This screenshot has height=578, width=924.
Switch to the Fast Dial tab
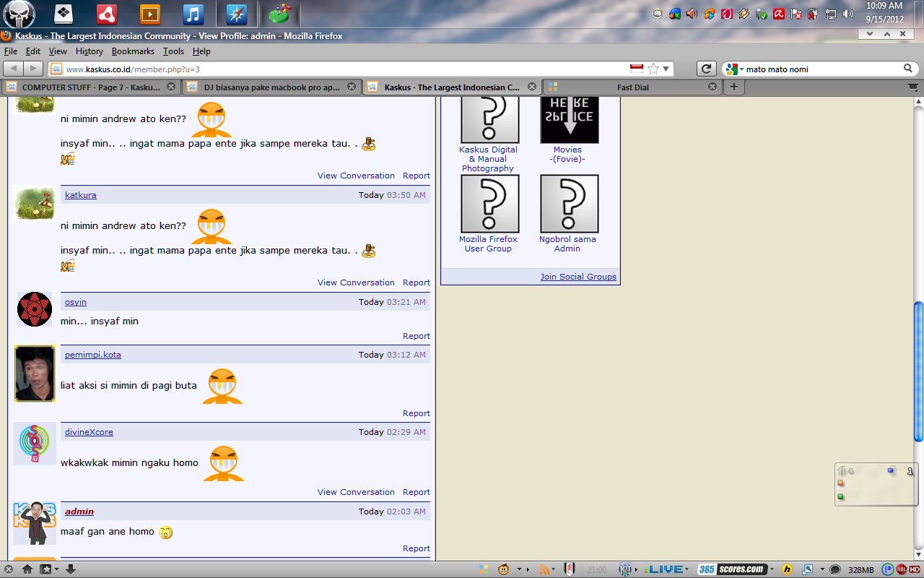632,87
